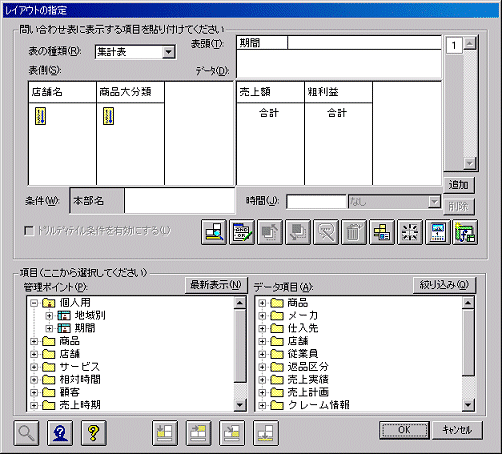Click the 絞り込み button

pos(444,285)
